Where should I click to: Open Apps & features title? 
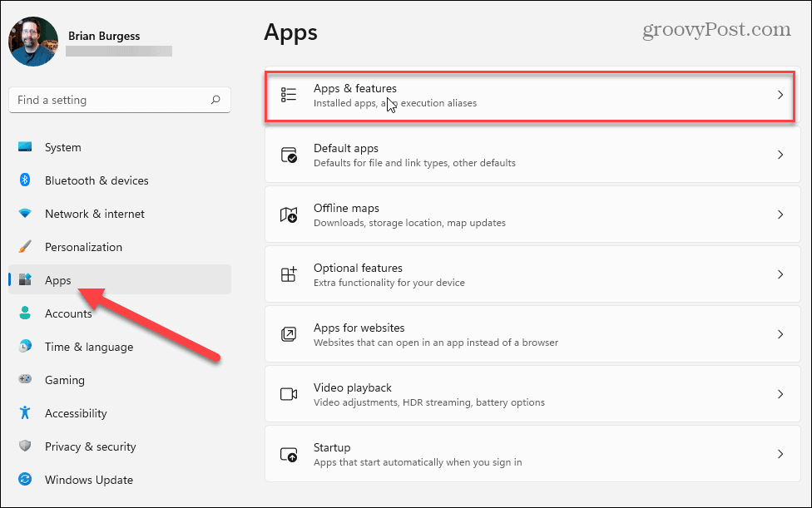(x=354, y=88)
